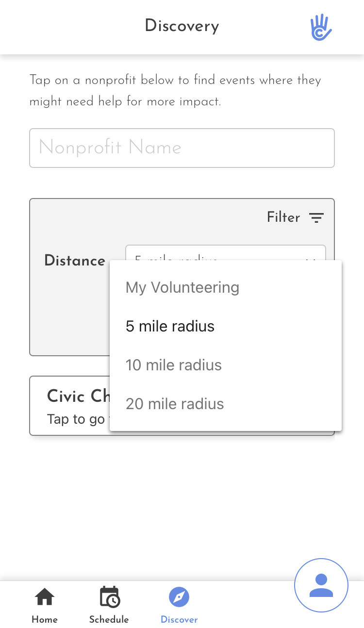364x628 pixels.
Task: Click the Schedule calendar clock icon
Action: click(109, 597)
